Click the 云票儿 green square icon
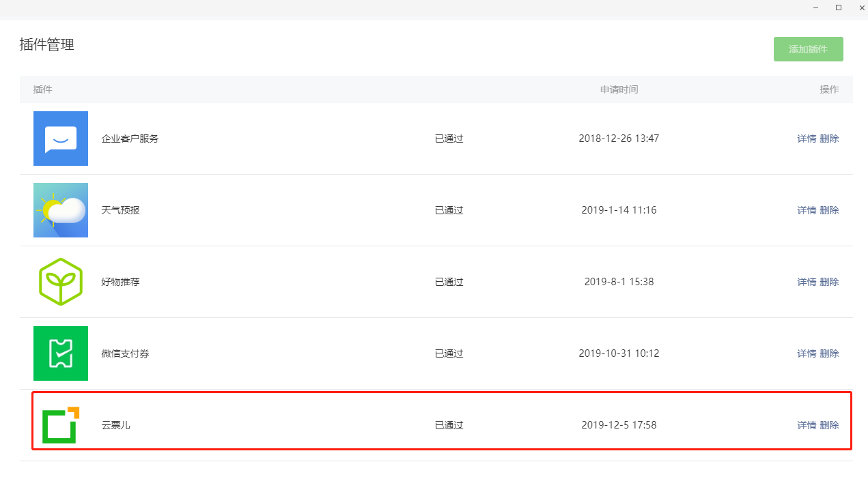Screen dimensions: 868x479 61,425
